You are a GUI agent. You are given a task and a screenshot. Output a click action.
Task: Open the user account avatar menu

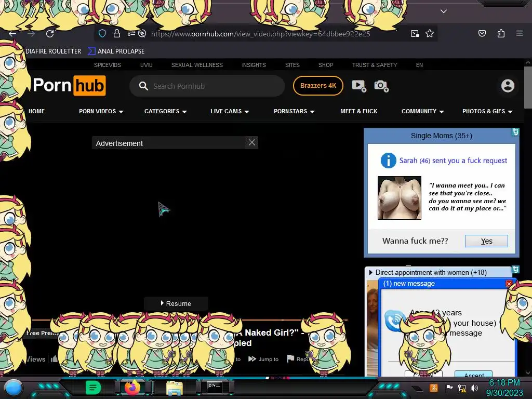click(508, 86)
